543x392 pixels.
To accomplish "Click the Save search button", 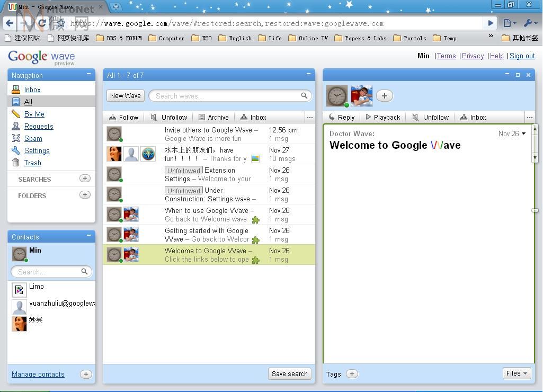I will (289, 373).
